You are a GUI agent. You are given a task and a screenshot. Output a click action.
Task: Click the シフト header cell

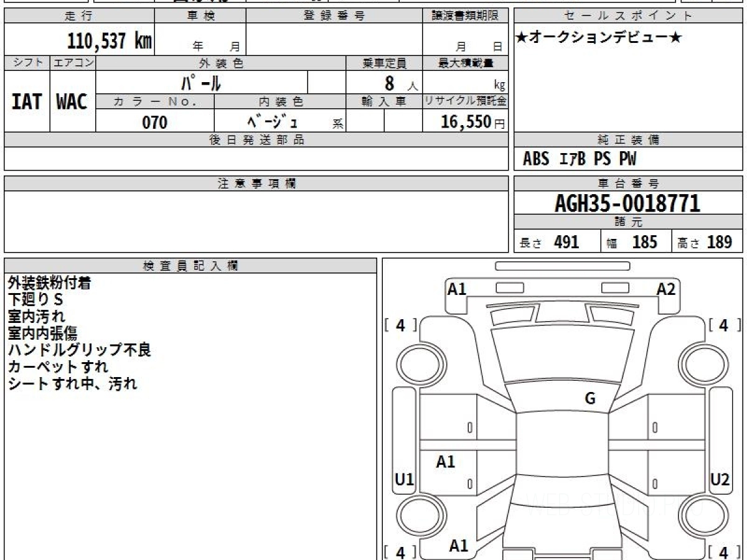click(x=27, y=63)
